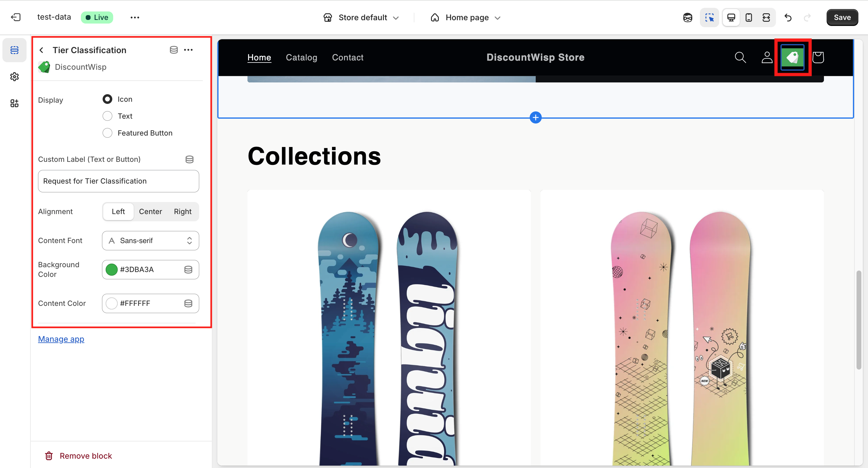Image resolution: width=868 pixels, height=468 pixels.
Task: Click the Custom Label text field
Action: click(x=118, y=181)
